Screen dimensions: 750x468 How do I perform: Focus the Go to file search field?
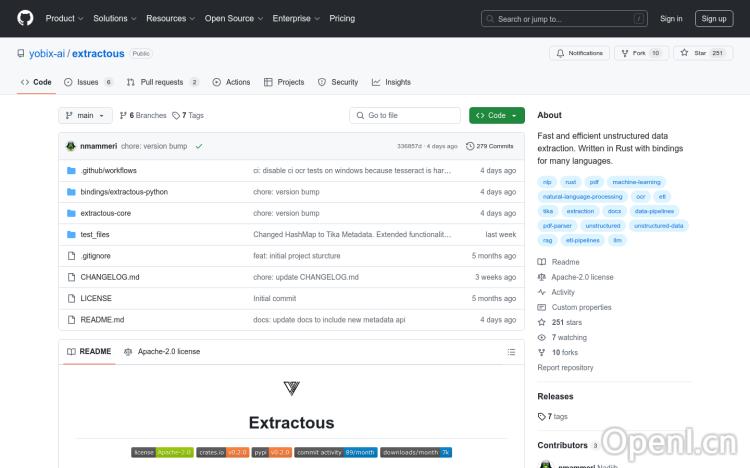tap(405, 116)
